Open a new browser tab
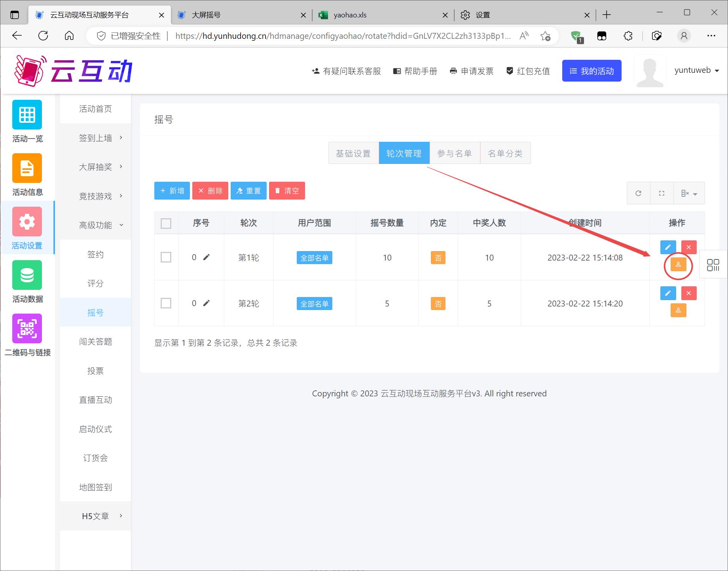 click(x=607, y=15)
